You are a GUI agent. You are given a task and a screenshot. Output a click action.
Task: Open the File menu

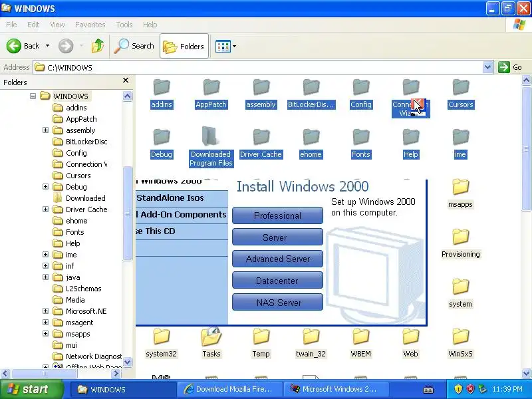pyautogui.click(x=11, y=25)
